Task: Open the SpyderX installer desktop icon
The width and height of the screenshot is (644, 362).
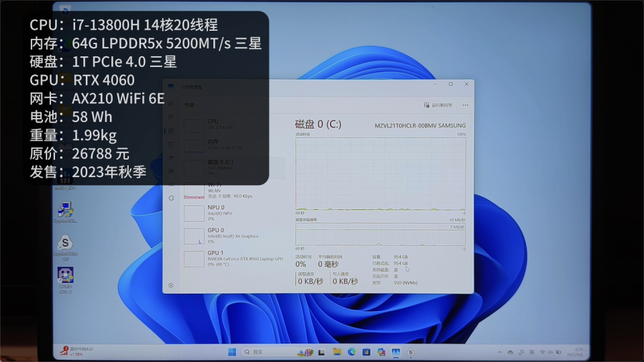Action: coord(65,213)
